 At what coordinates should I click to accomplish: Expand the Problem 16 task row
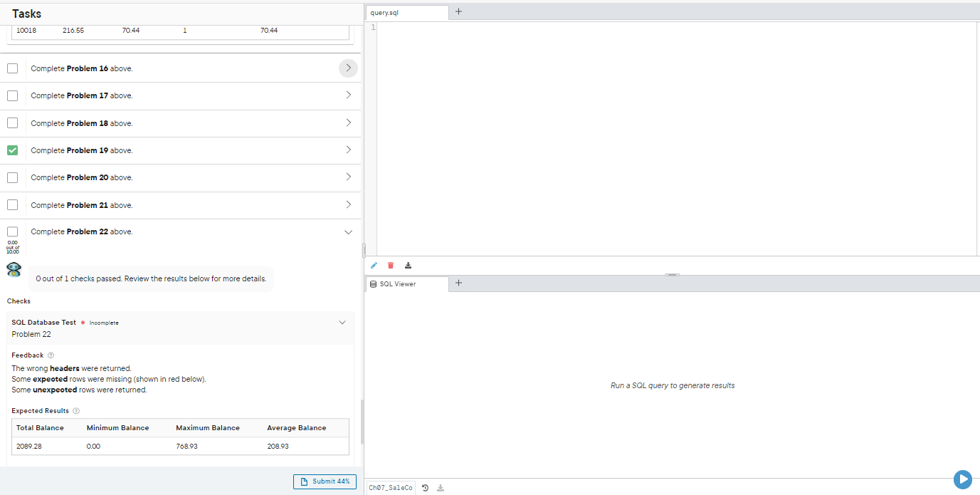pyautogui.click(x=348, y=68)
